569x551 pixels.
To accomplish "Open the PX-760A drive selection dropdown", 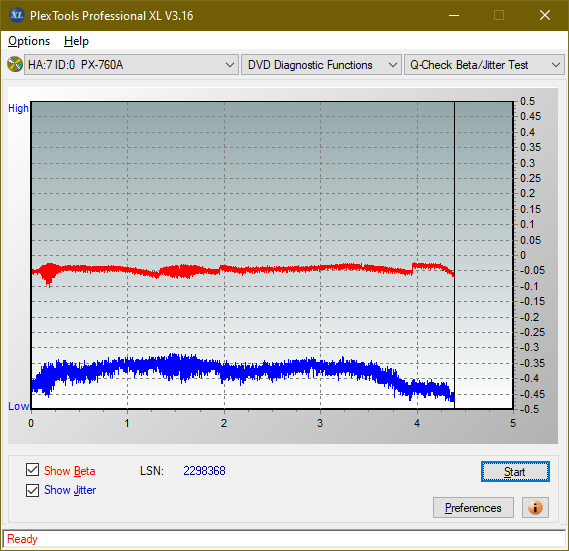I will click(x=131, y=65).
